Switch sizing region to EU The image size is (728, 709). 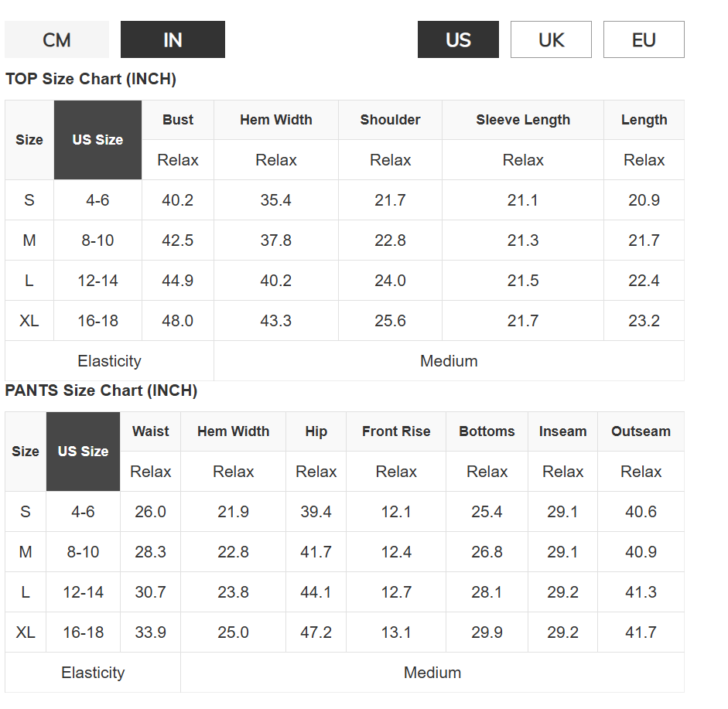point(644,39)
